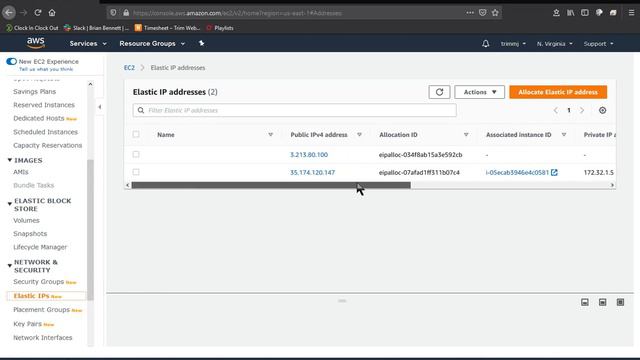Open the Actions dropdown button
Screen dimensions: 640x360
click(x=480, y=92)
